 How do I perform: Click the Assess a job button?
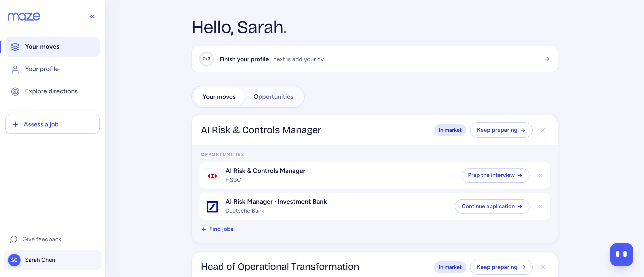[x=53, y=124]
